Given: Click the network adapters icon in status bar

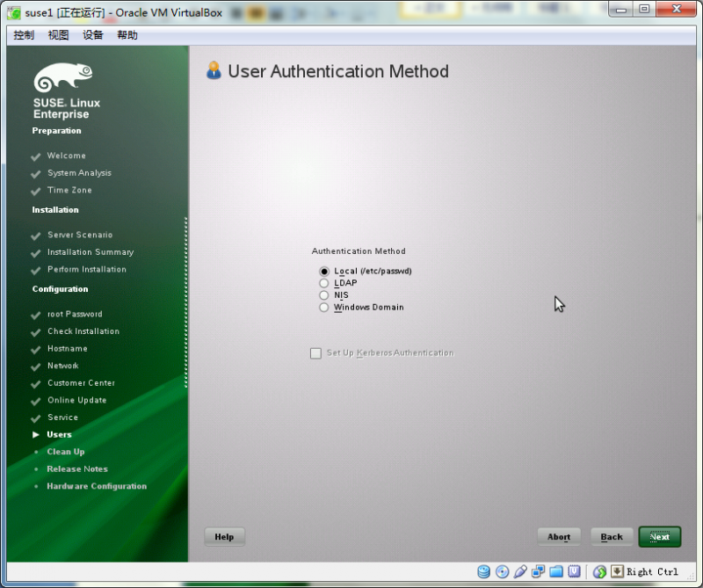Looking at the screenshot, I should 537,571.
